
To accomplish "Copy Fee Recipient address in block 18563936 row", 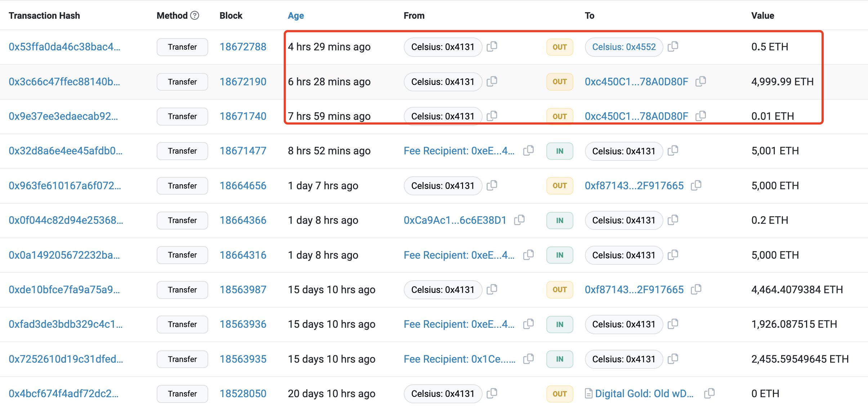I will click(x=528, y=324).
